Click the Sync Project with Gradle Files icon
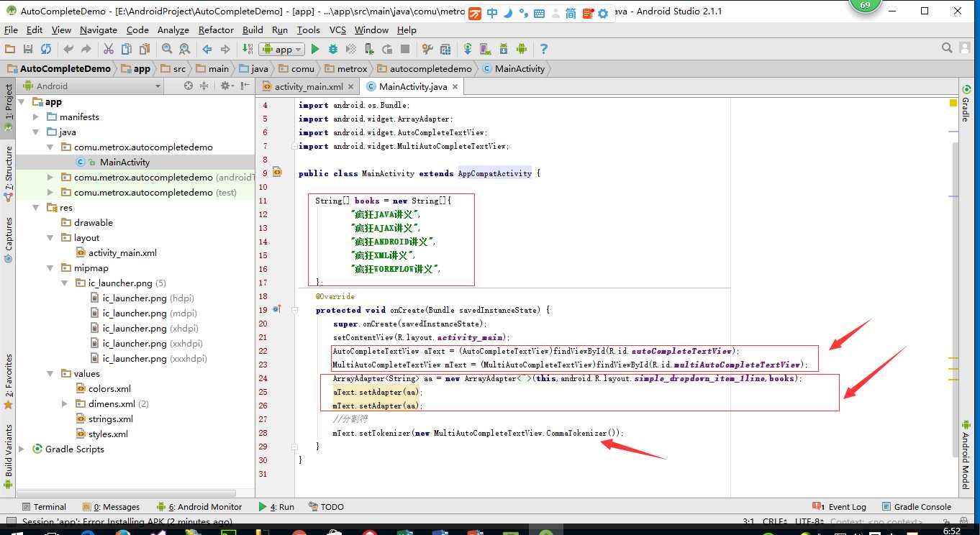The width and height of the screenshot is (980, 535). [468, 49]
